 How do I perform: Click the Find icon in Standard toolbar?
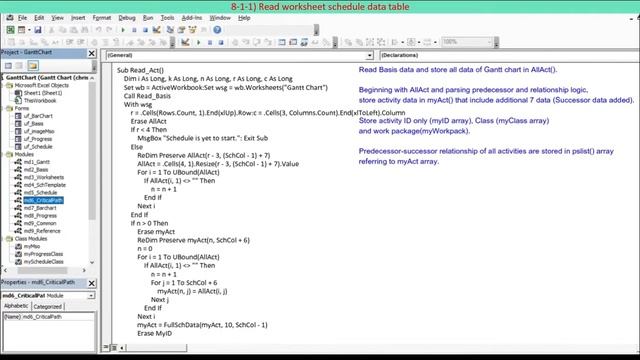click(x=84, y=30)
